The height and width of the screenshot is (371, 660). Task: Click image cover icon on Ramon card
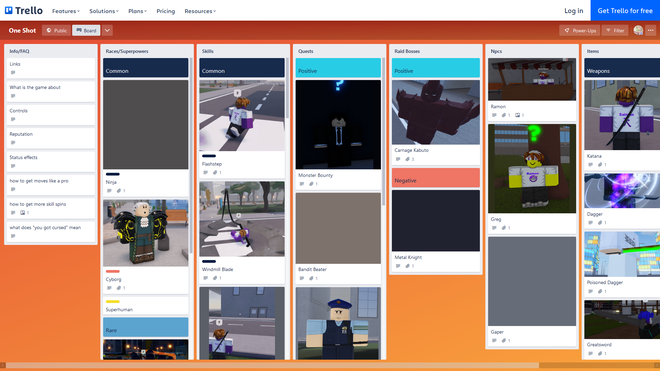(x=519, y=115)
